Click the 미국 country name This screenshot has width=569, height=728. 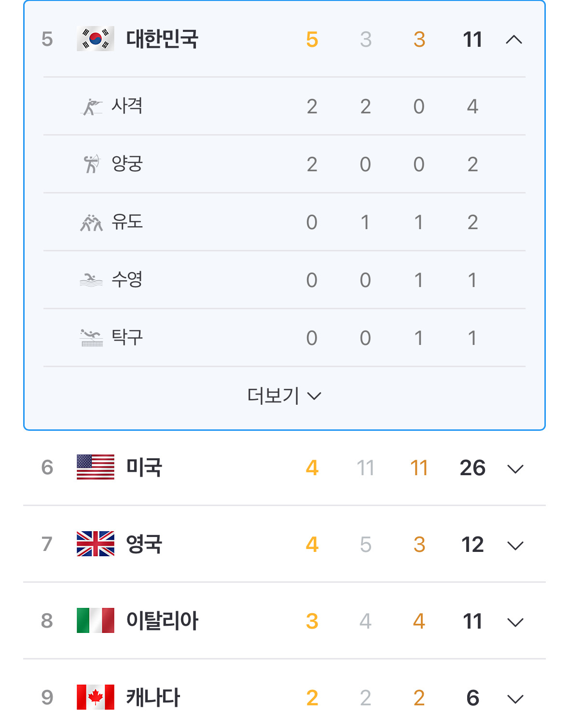[144, 467]
